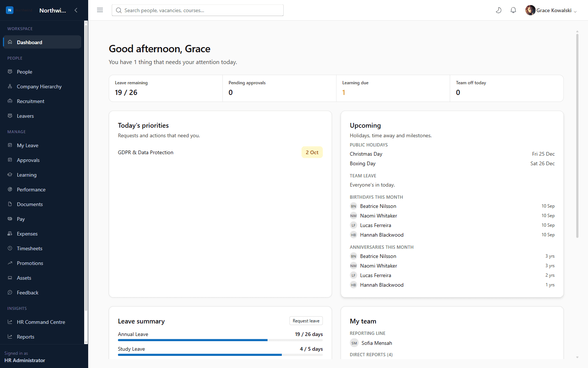This screenshot has height=368, width=588.
Task: Click the My Leave icon
Action: pos(10,145)
